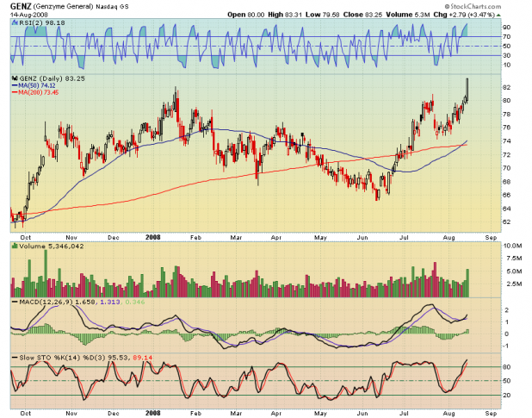Click the latest green volume bar

tap(467, 284)
